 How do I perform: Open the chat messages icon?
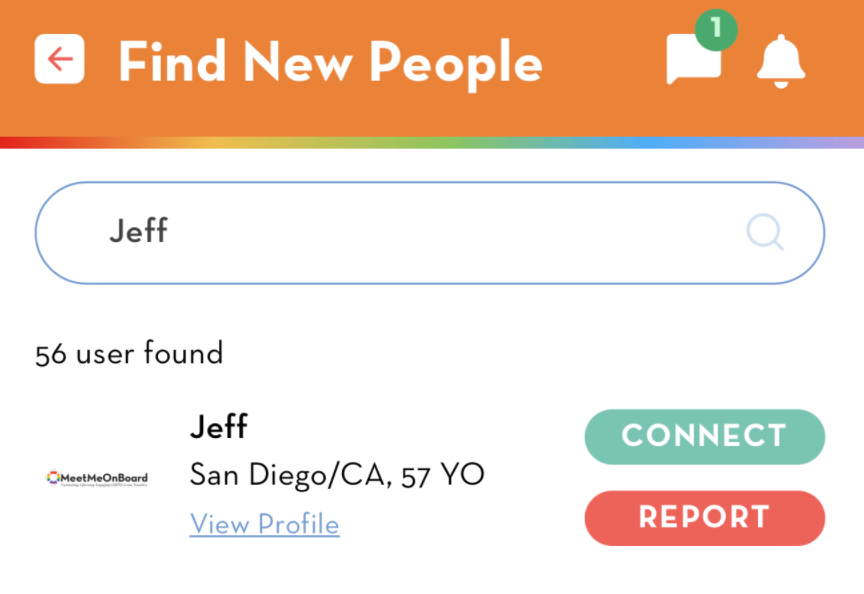[694, 60]
